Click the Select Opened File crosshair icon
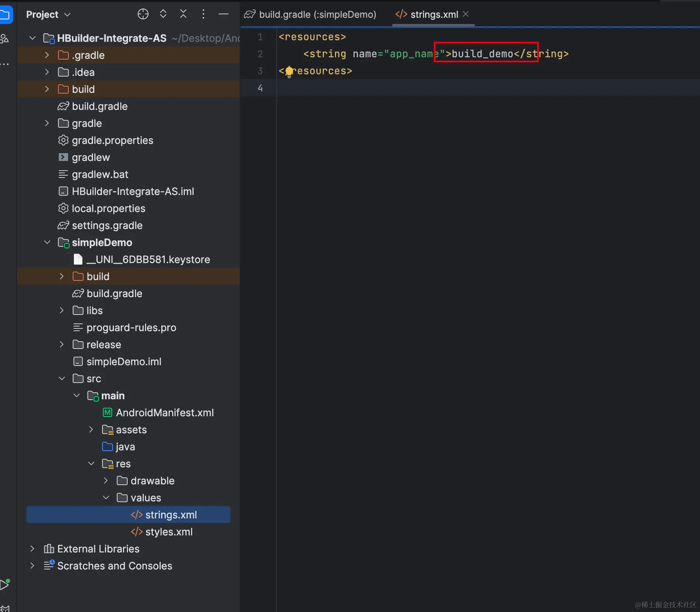The width and height of the screenshot is (700, 612). [143, 14]
